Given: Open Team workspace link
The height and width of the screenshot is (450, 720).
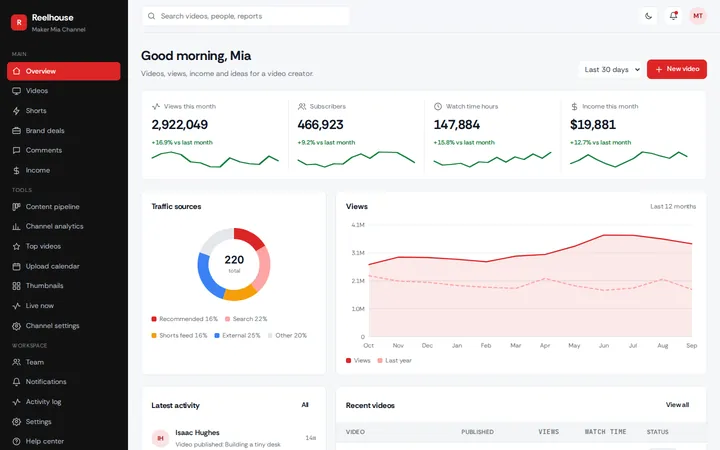Looking at the screenshot, I should point(64,362).
